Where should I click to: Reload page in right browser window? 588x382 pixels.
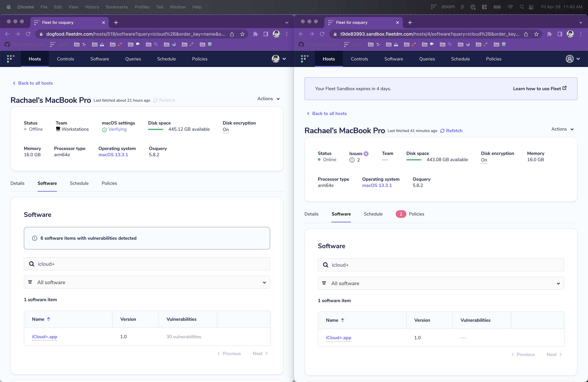point(322,34)
